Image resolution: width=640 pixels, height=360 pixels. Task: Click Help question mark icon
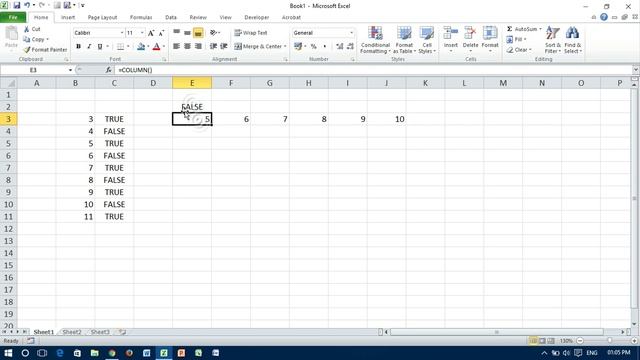point(604,17)
